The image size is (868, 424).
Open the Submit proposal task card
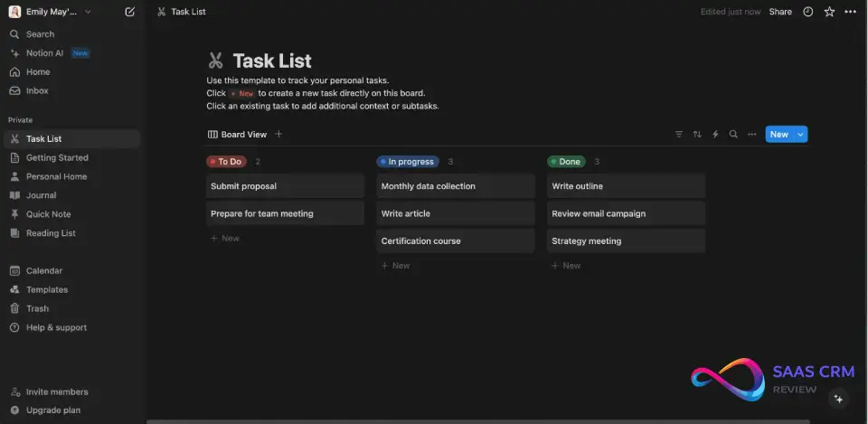click(285, 186)
